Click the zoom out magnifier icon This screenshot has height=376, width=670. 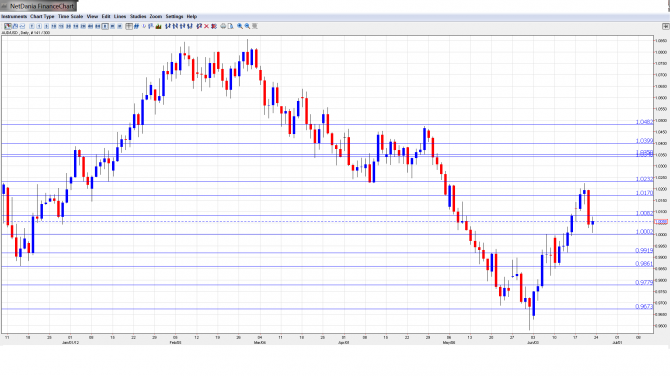247,26
